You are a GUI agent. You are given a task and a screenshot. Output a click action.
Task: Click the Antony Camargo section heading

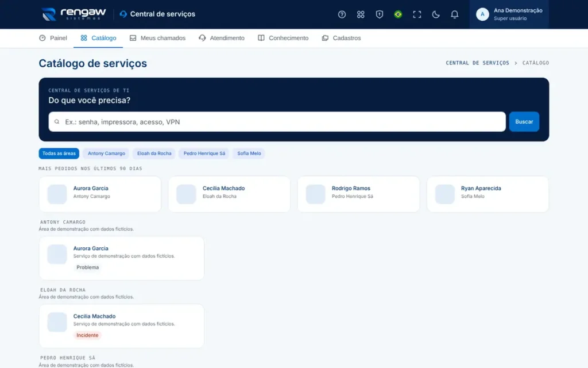click(x=63, y=222)
